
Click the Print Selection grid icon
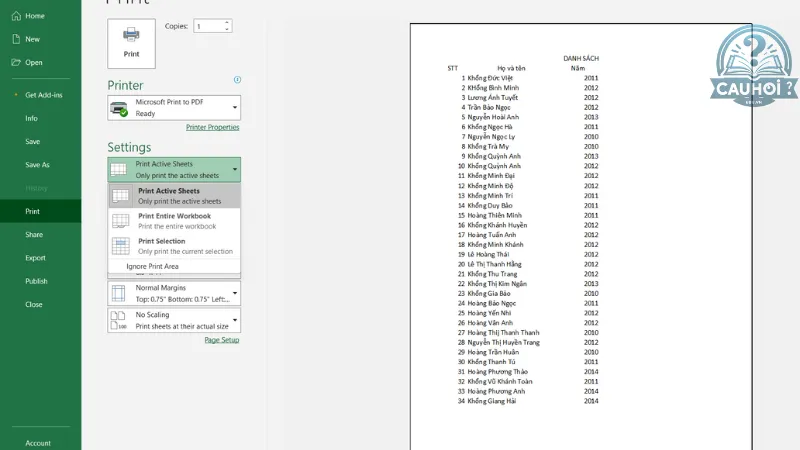tap(121, 246)
